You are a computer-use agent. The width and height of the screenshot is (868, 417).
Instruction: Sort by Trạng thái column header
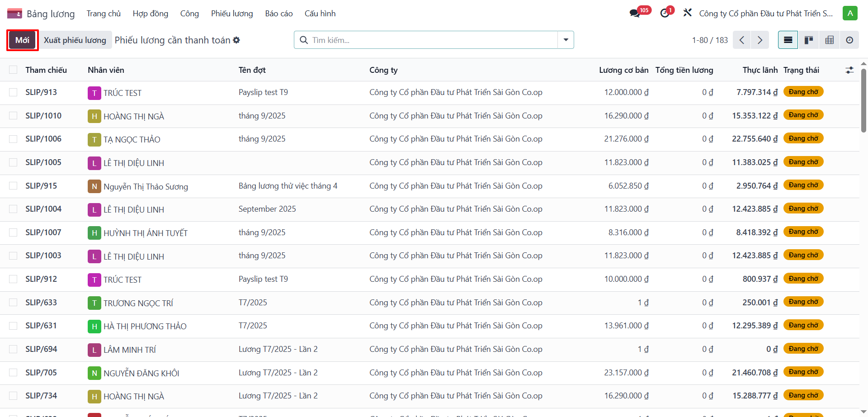click(801, 70)
